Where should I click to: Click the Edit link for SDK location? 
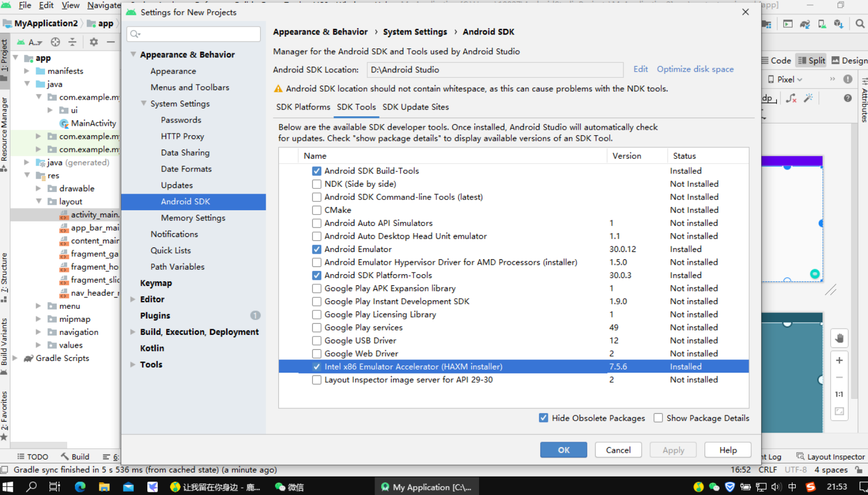point(641,69)
